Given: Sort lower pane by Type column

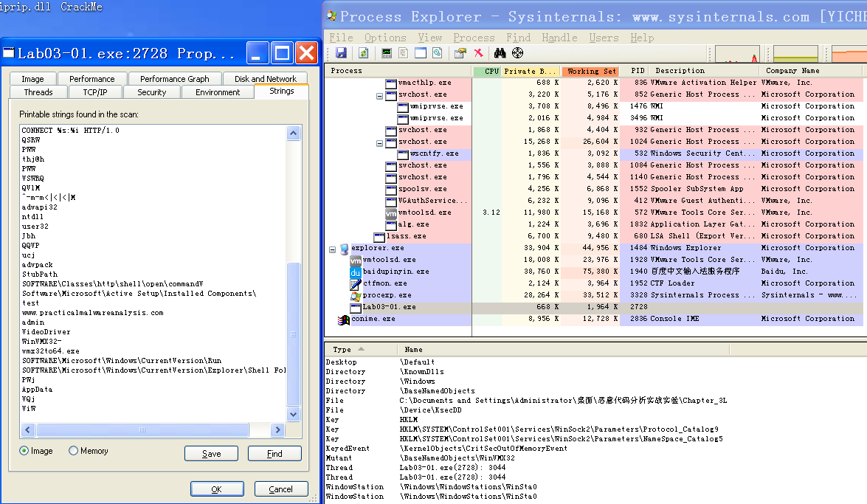Looking at the screenshot, I should 361,350.
